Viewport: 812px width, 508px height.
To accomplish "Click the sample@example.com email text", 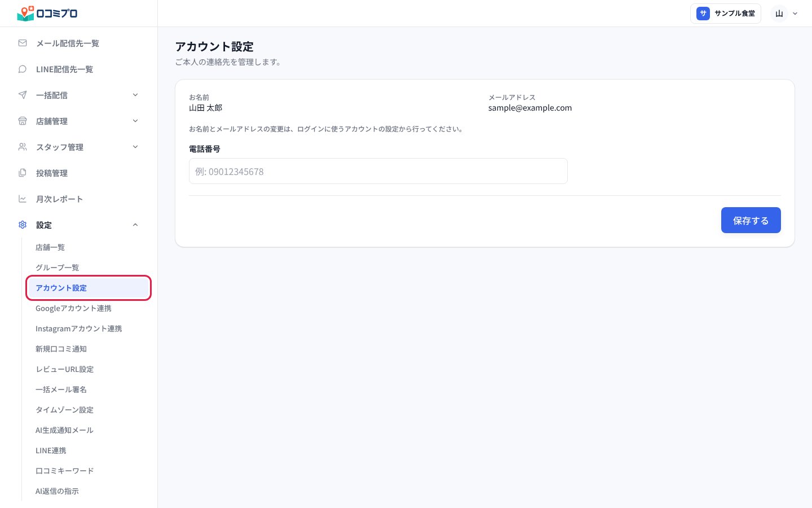I will point(530,108).
